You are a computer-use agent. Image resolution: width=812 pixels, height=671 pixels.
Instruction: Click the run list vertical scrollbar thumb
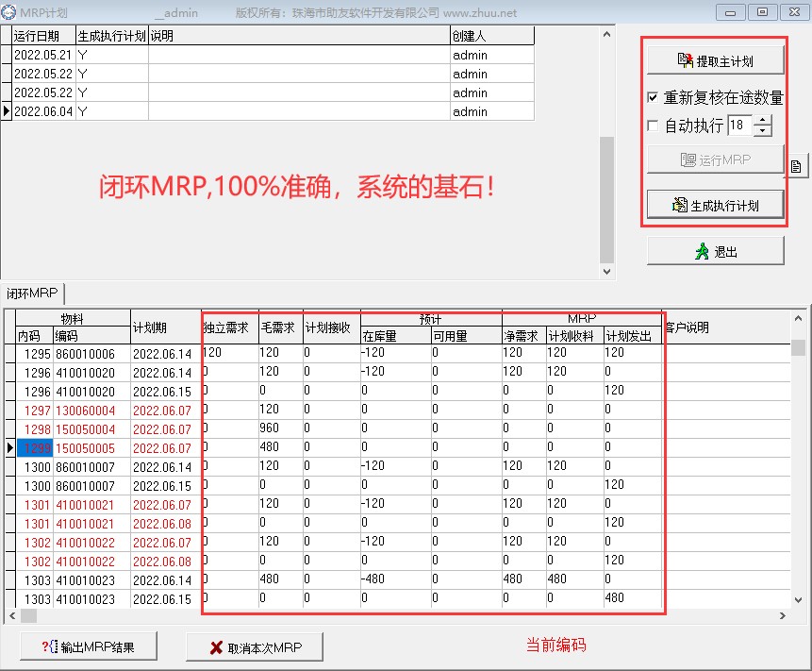(606, 200)
